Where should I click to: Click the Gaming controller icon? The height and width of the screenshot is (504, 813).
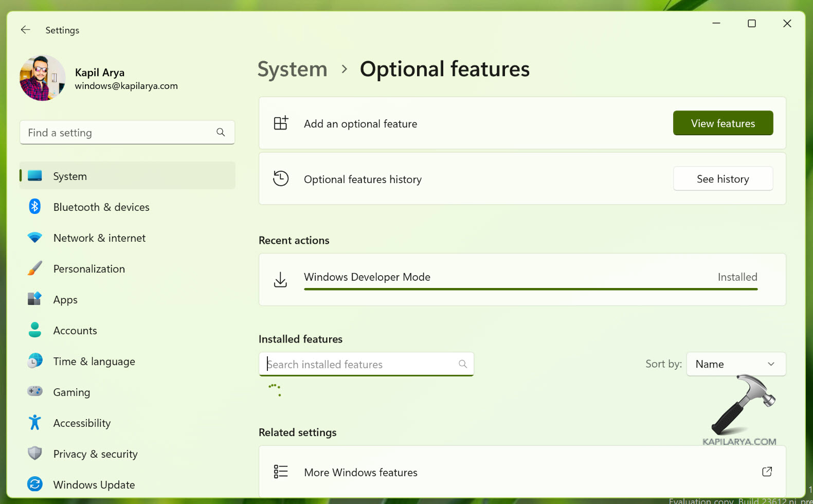click(x=34, y=392)
